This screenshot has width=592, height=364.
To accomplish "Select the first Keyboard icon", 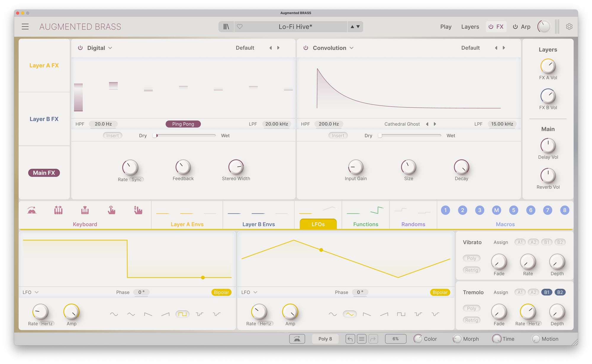I will coord(32,210).
